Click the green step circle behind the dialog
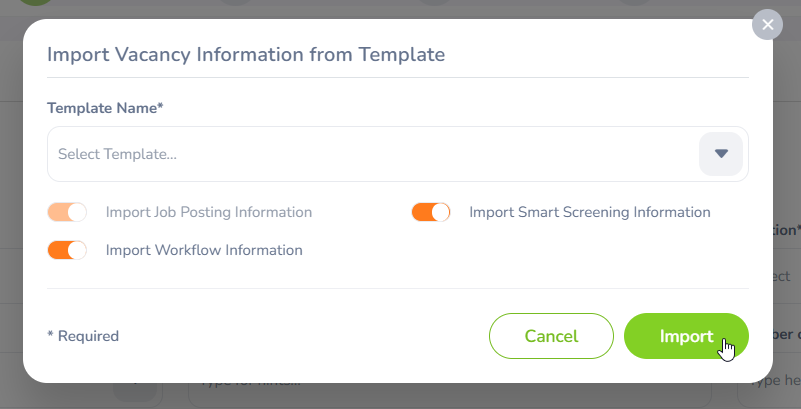 pyautogui.click(x=37, y=5)
